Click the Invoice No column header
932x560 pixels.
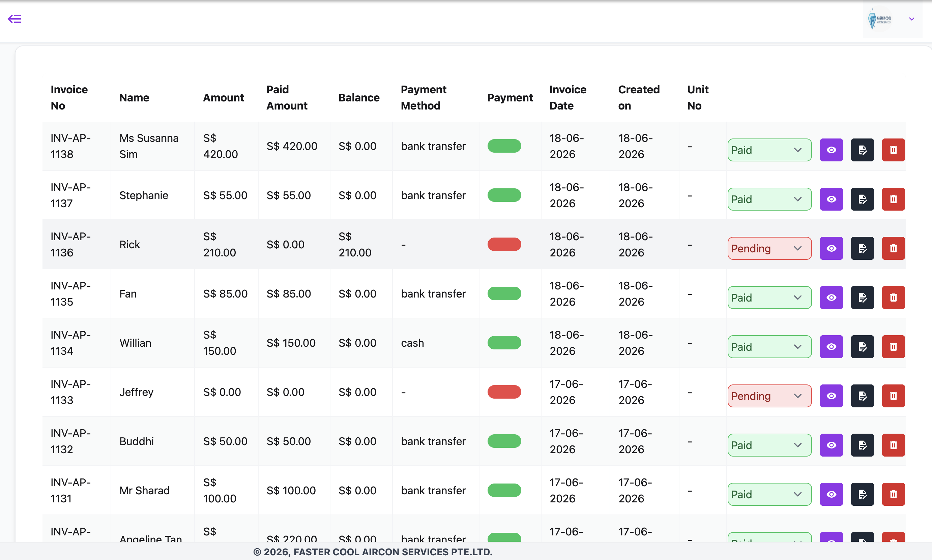click(x=69, y=97)
